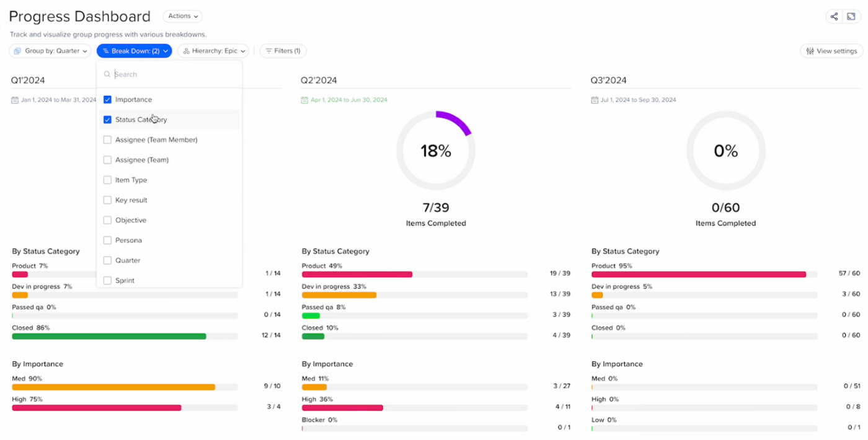Open the Group by: Quarter dropdown

pos(50,51)
